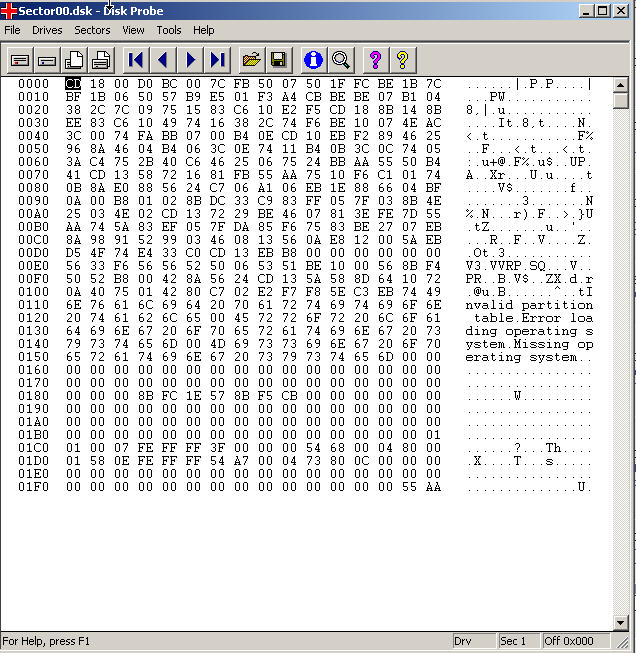Click the scrollbar up arrow
Image resolution: width=636 pixels, height=653 pixels.
coord(621,85)
